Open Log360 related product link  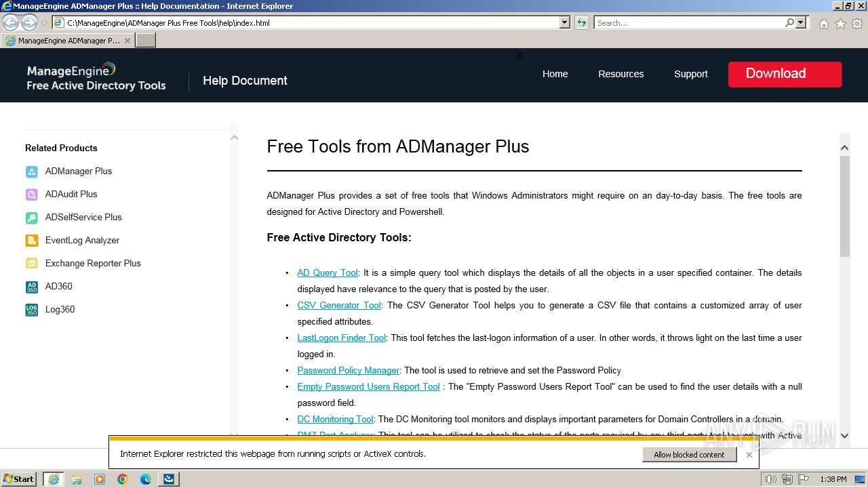(60, 310)
